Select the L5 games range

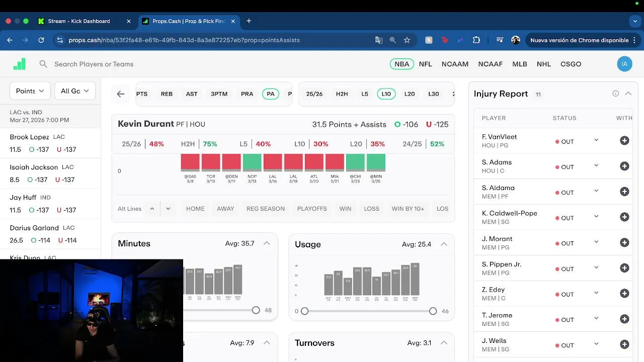pyautogui.click(x=365, y=94)
